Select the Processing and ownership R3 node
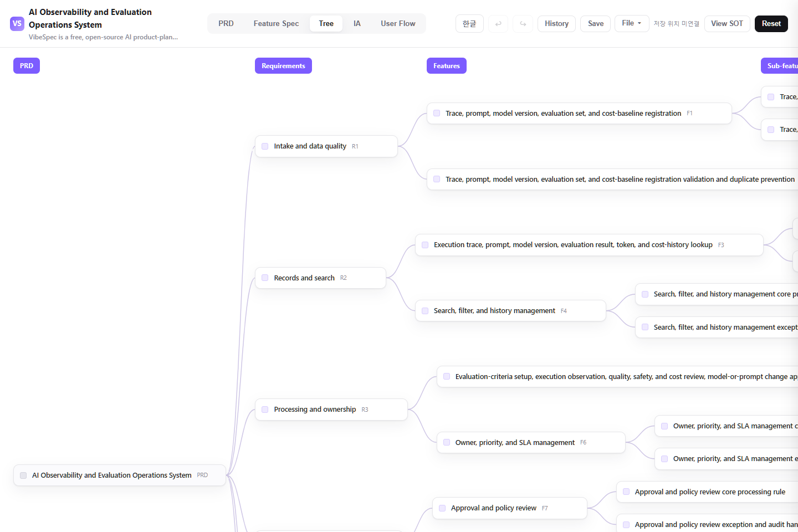798x532 pixels. (x=331, y=410)
